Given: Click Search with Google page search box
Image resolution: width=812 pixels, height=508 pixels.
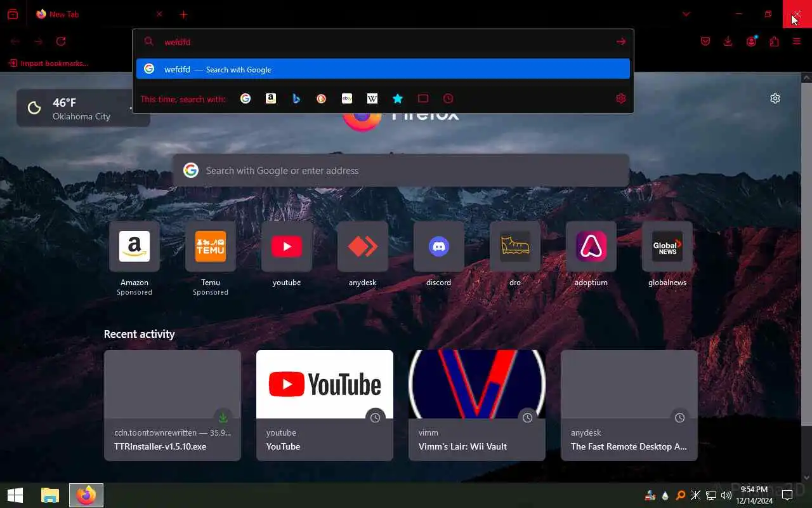Looking at the screenshot, I should pos(401,170).
